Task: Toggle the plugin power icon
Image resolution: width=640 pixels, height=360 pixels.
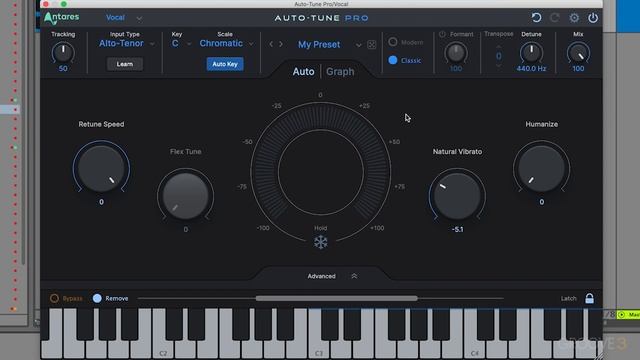Action: pyautogui.click(x=593, y=18)
